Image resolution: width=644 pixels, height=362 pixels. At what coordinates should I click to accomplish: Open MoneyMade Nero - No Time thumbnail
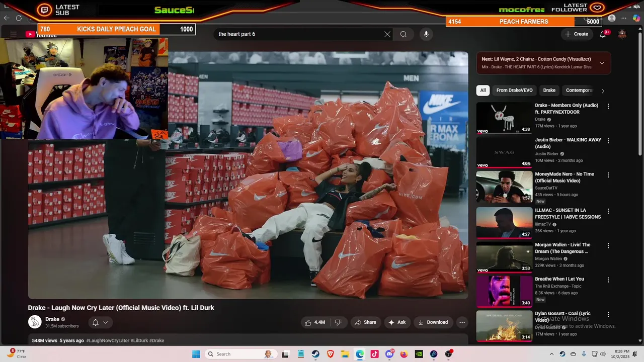click(x=504, y=187)
